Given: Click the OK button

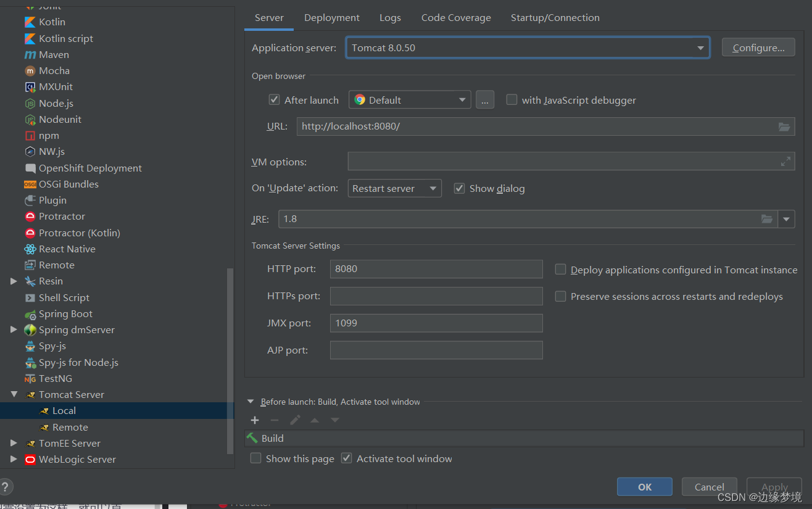Looking at the screenshot, I should pyautogui.click(x=645, y=487).
